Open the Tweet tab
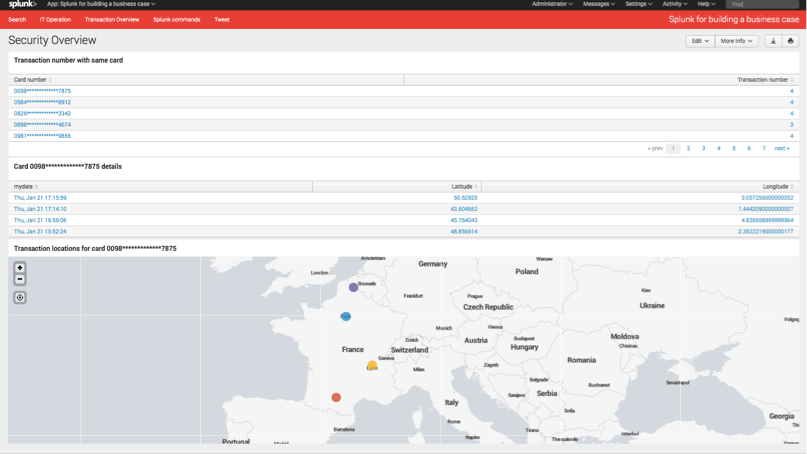 (x=222, y=20)
